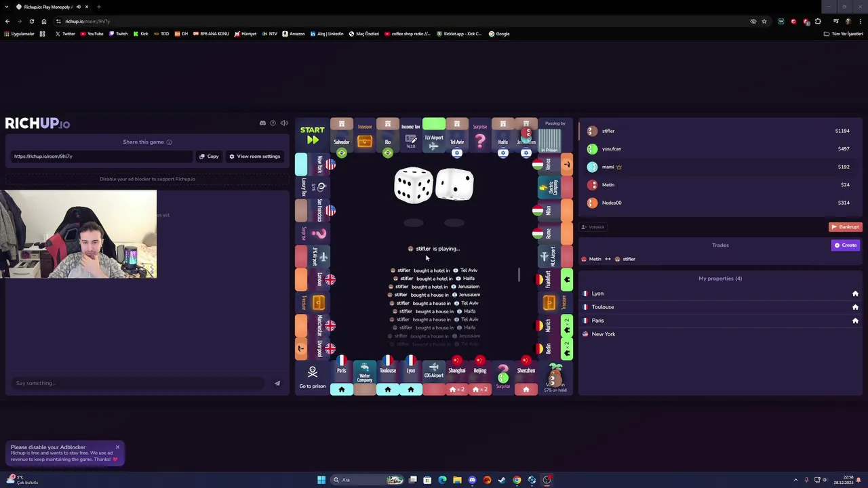
Task: Select player mami with the crown
Action: [x=719, y=167]
